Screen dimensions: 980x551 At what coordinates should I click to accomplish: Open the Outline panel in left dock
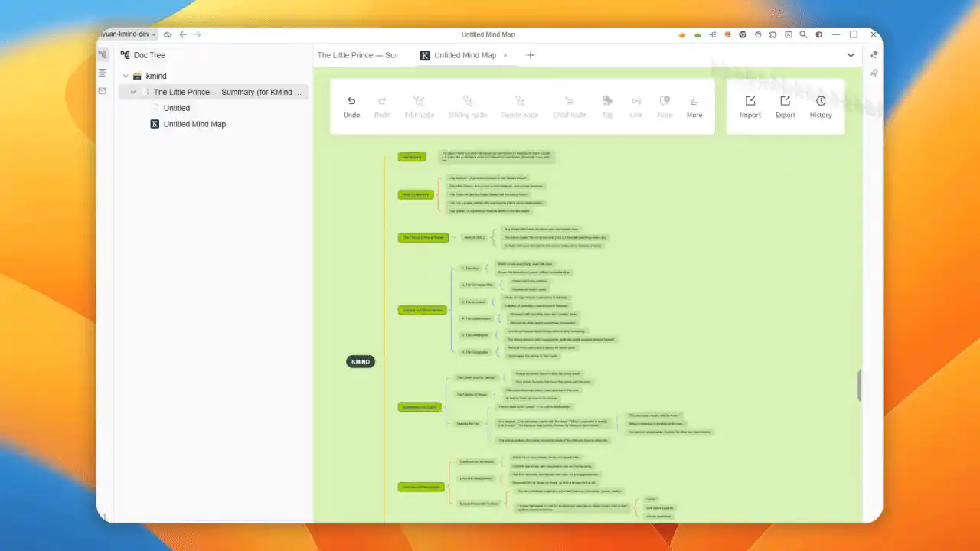click(103, 73)
